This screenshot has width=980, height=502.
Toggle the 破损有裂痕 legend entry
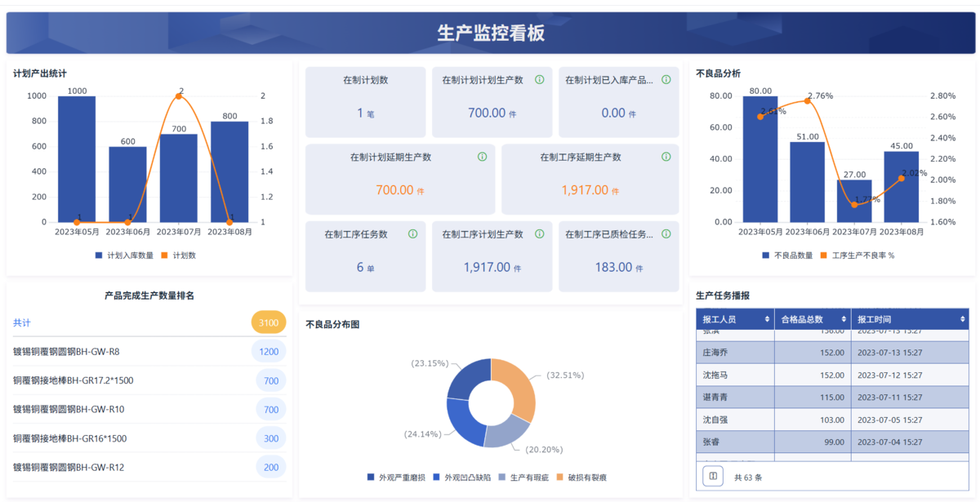[x=581, y=478]
